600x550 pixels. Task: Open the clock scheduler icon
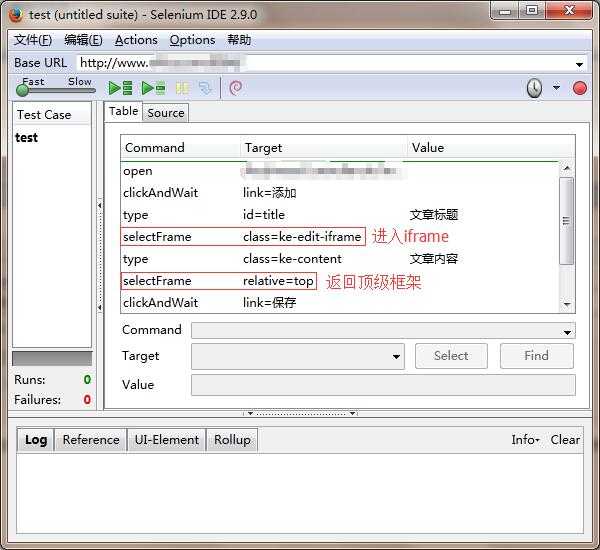tap(534, 88)
